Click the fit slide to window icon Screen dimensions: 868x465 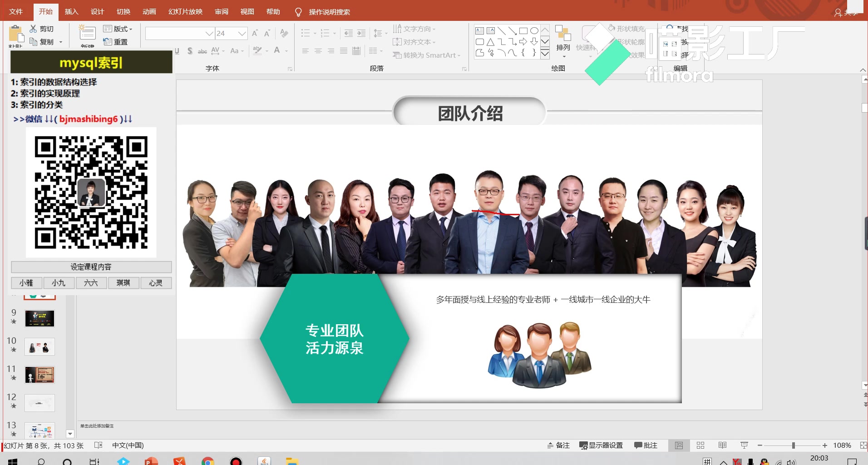[x=863, y=445]
